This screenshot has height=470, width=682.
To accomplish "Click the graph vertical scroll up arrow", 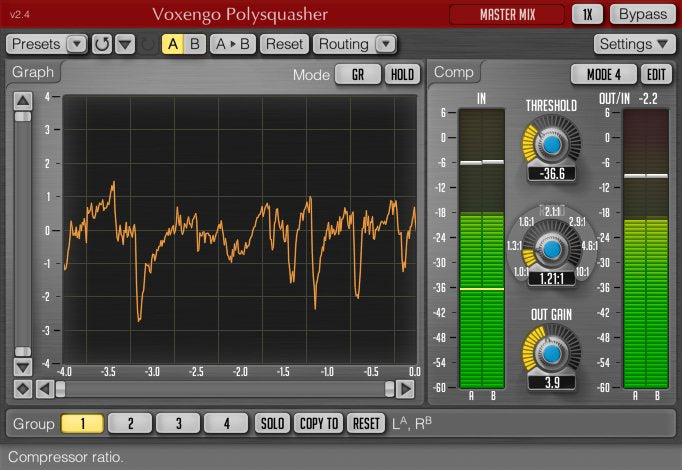I will coord(23,99).
